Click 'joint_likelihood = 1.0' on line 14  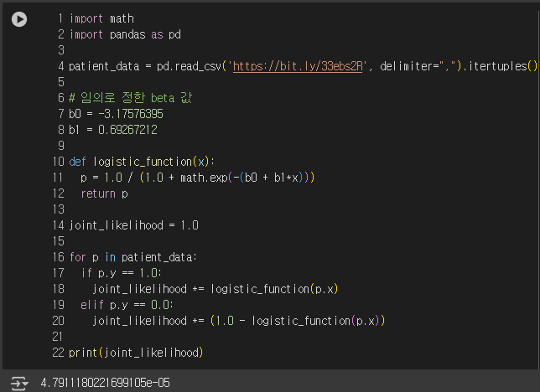pyautogui.click(x=133, y=225)
